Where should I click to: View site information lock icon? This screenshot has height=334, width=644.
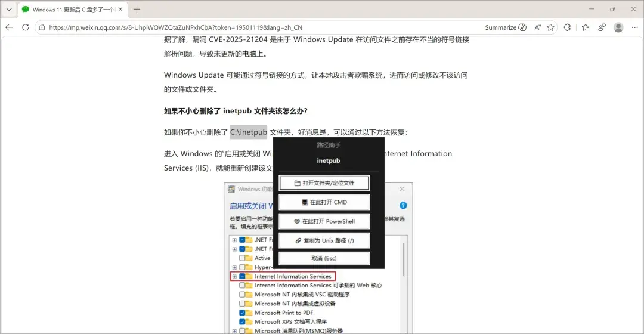coord(42,27)
